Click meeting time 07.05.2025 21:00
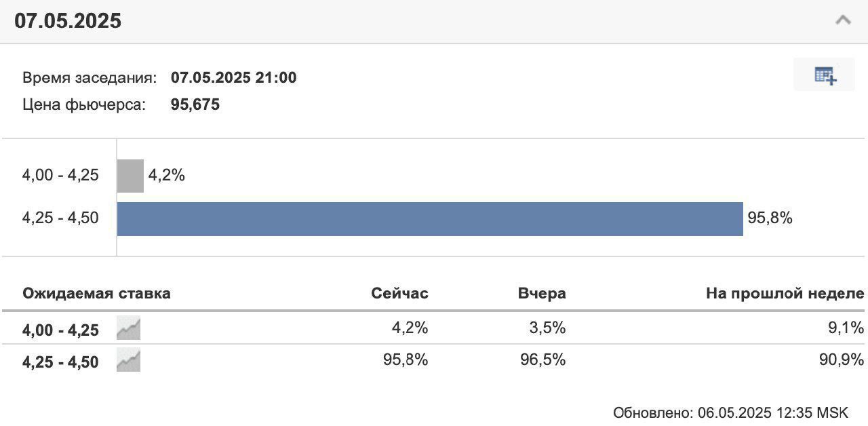 233,77
